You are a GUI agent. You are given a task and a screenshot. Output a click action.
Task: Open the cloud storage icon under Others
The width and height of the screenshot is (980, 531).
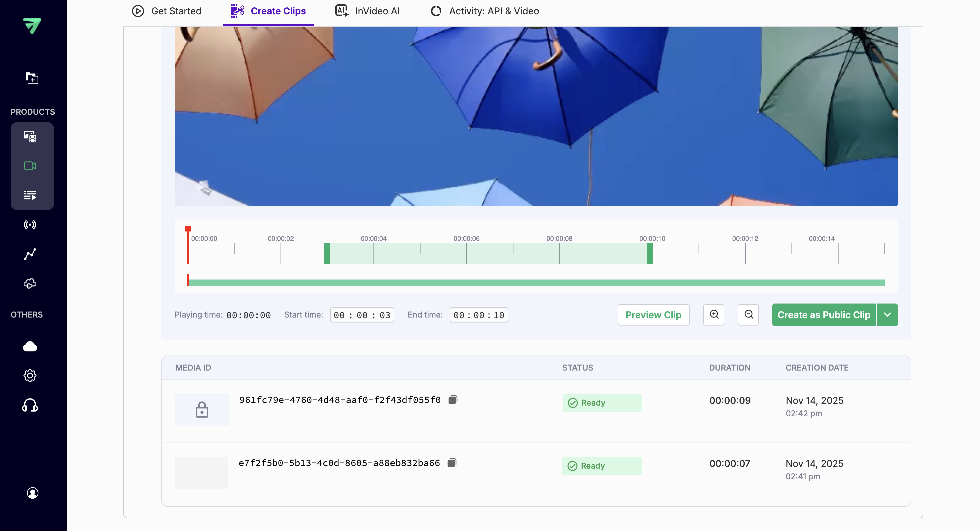[x=30, y=346]
